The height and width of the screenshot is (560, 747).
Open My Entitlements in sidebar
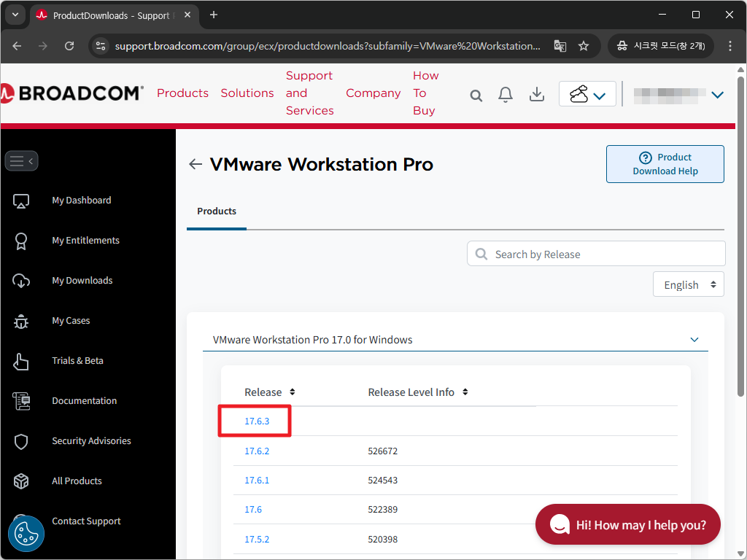[86, 241]
